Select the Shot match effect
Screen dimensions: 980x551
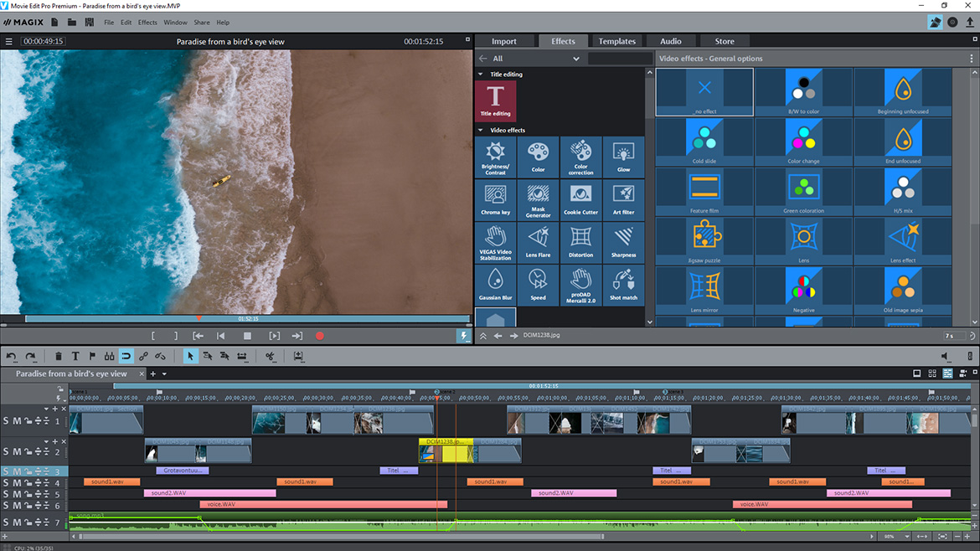623,285
